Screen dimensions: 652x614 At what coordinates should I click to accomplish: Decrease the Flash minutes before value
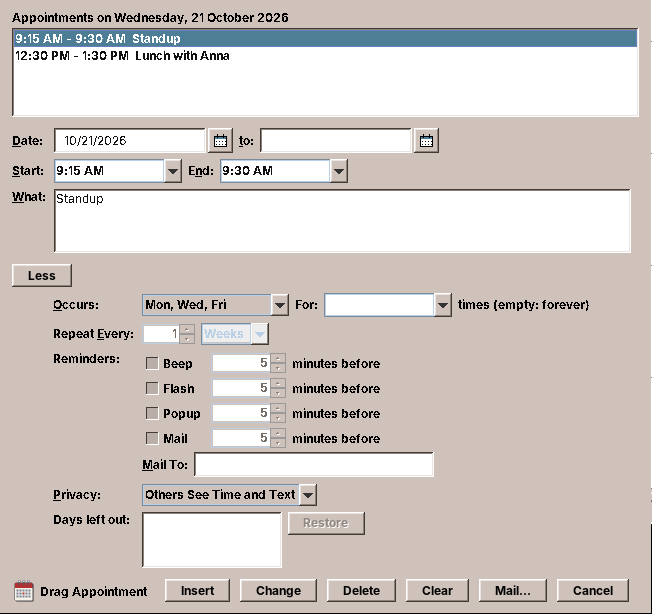pyautogui.click(x=278, y=393)
